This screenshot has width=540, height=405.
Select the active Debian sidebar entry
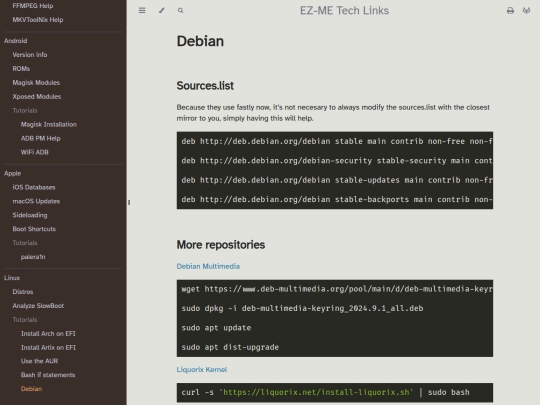click(31, 389)
